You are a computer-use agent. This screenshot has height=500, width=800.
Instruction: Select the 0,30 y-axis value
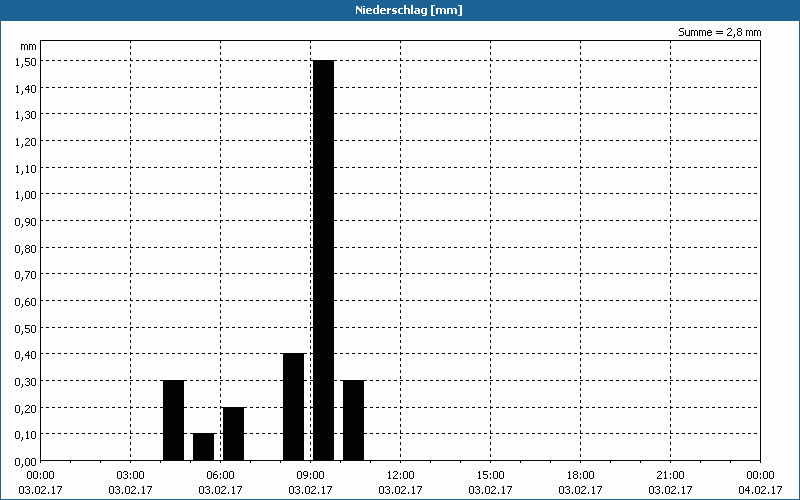click(26, 382)
